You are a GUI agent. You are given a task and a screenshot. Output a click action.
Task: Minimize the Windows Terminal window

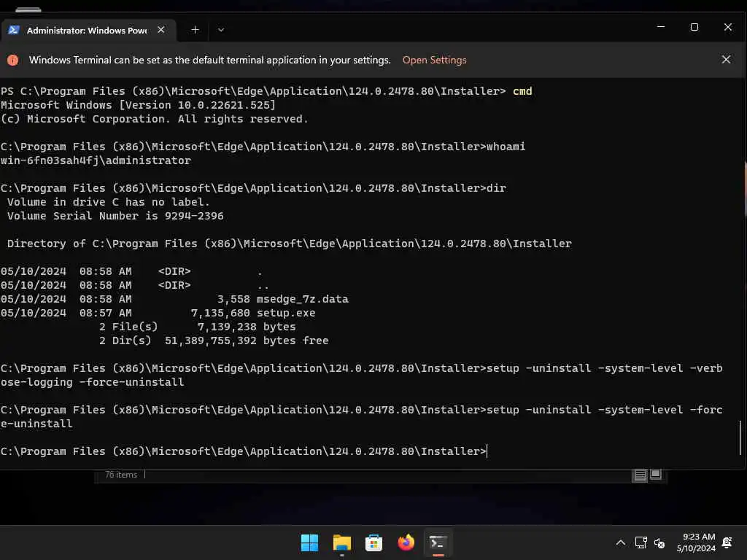[x=661, y=27]
